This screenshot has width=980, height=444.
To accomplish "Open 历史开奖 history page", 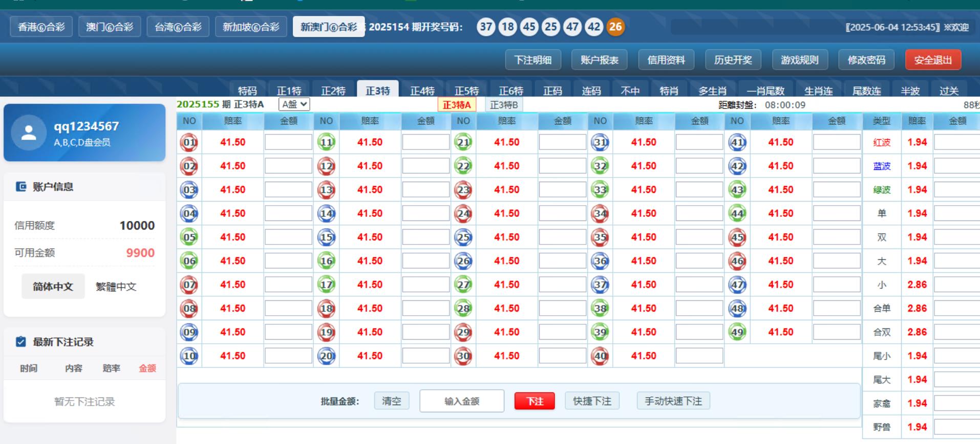I will [733, 60].
